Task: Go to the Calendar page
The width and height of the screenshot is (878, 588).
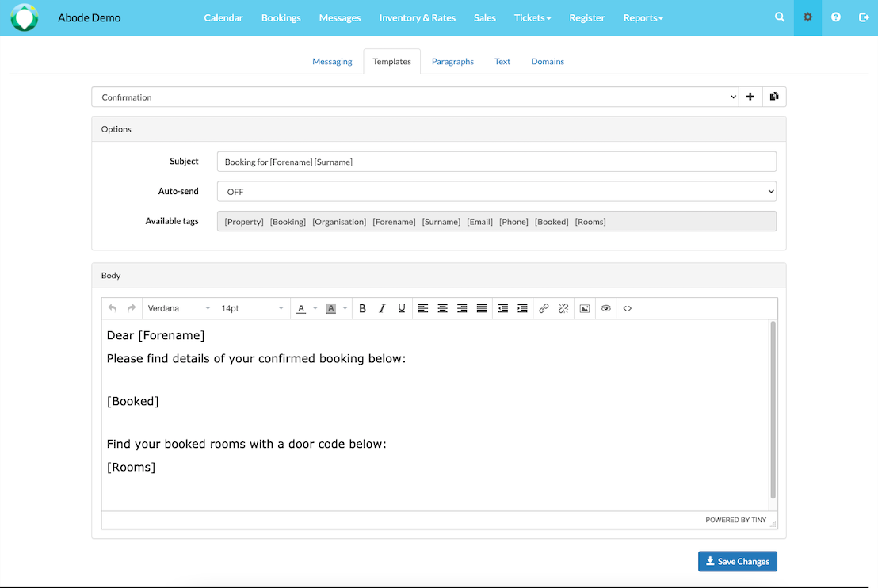Action: (x=223, y=18)
